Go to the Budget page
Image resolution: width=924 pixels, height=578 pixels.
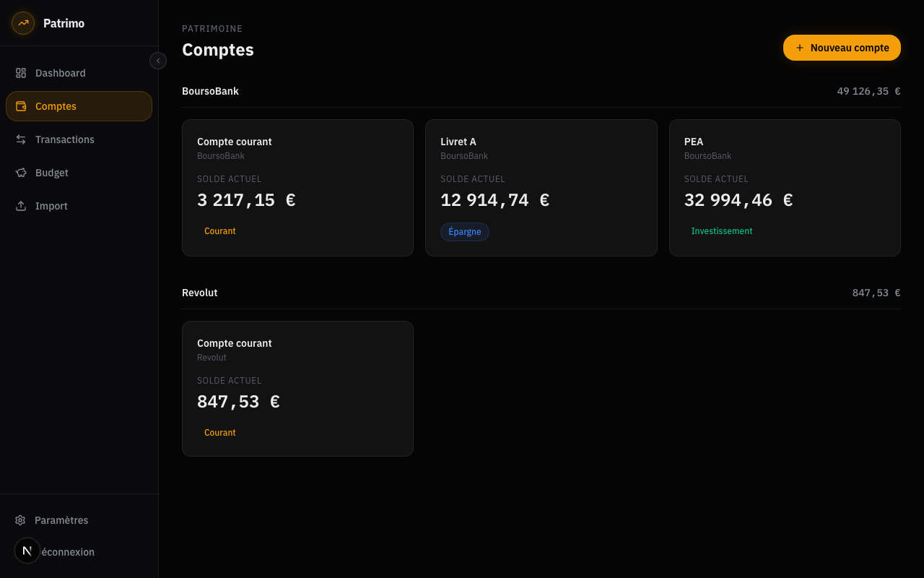[52, 173]
